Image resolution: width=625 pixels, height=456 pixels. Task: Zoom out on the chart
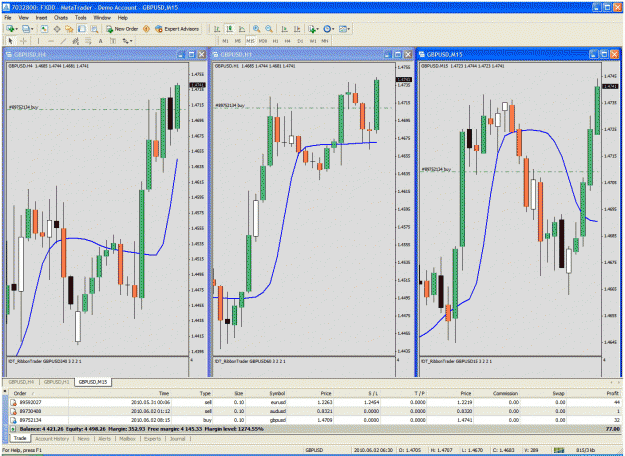tap(269, 29)
